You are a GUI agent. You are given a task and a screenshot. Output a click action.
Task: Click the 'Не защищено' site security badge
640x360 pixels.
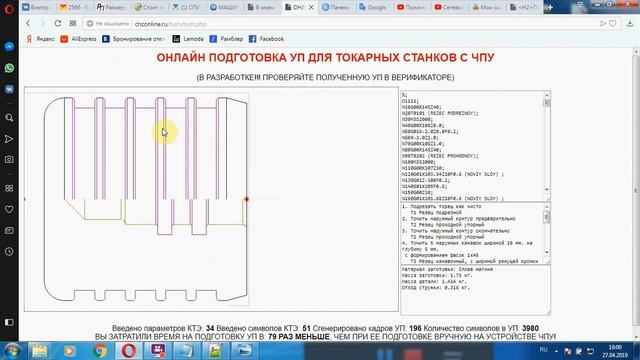(108, 24)
